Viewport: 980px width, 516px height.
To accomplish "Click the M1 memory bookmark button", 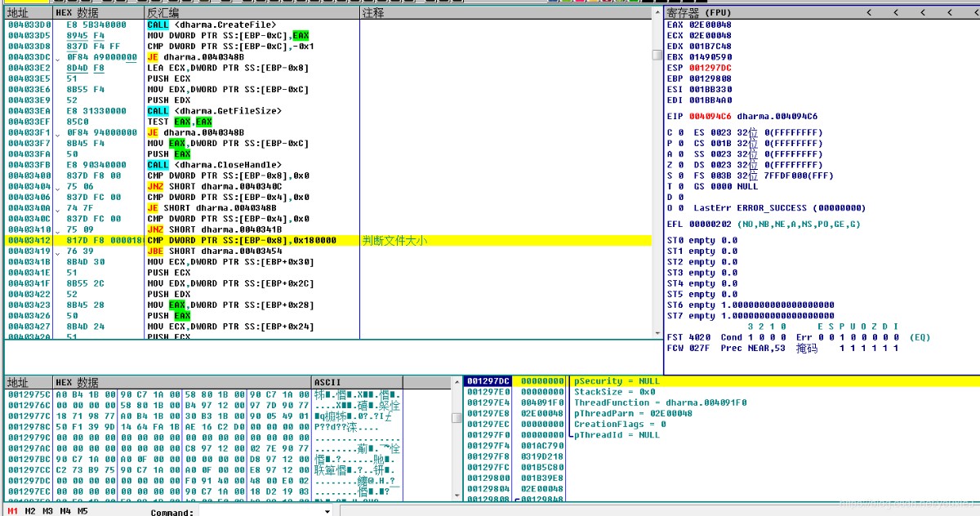I will (13, 511).
